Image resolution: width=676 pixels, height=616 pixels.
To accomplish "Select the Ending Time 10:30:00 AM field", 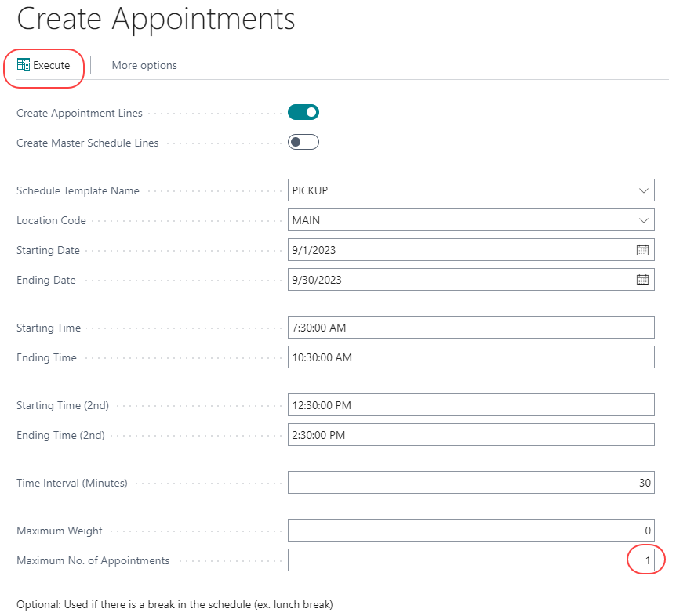I will (x=471, y=357).
